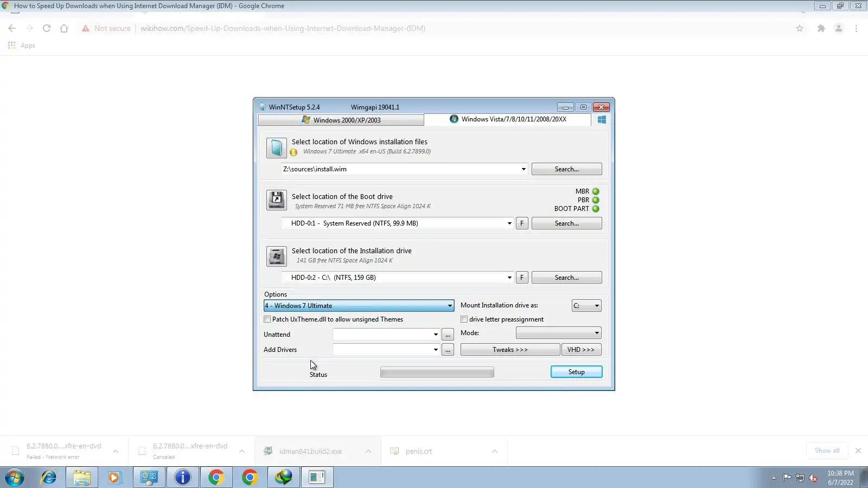Screen dimensions: 868x488
Task: Browse for an Unattend file with the ellipsis button
Action: click(448, 335)
